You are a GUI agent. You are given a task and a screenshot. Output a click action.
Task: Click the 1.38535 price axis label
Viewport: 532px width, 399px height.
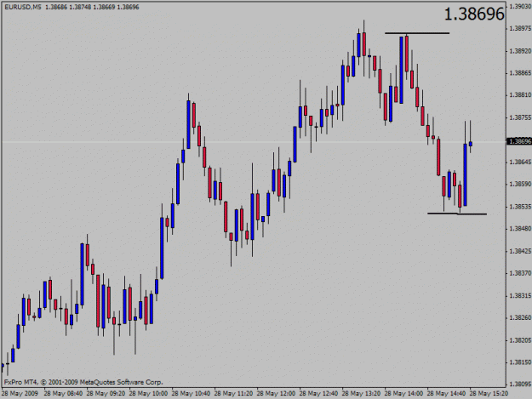(520, 207)
